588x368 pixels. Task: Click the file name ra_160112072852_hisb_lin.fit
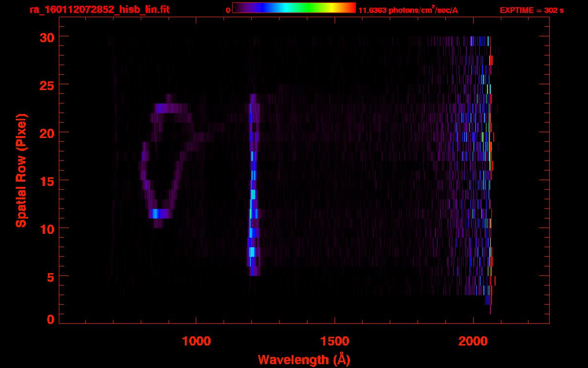click(99, 10)
